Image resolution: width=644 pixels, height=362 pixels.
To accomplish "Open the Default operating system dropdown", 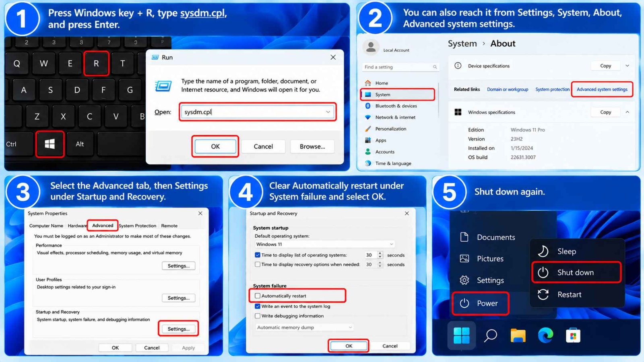I will coord(324,245).
